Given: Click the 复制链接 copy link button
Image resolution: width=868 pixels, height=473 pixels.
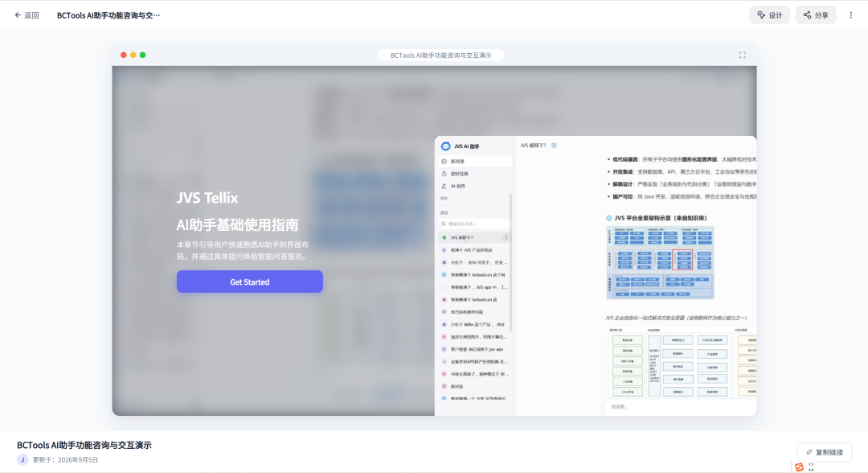Looking at the screenshot, I should [825, 452].
